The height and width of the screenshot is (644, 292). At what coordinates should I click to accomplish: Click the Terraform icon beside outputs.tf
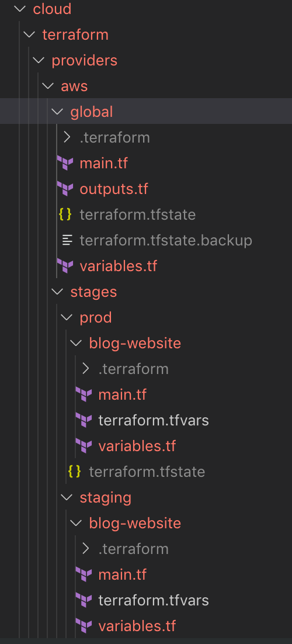(x=65, y=189)
